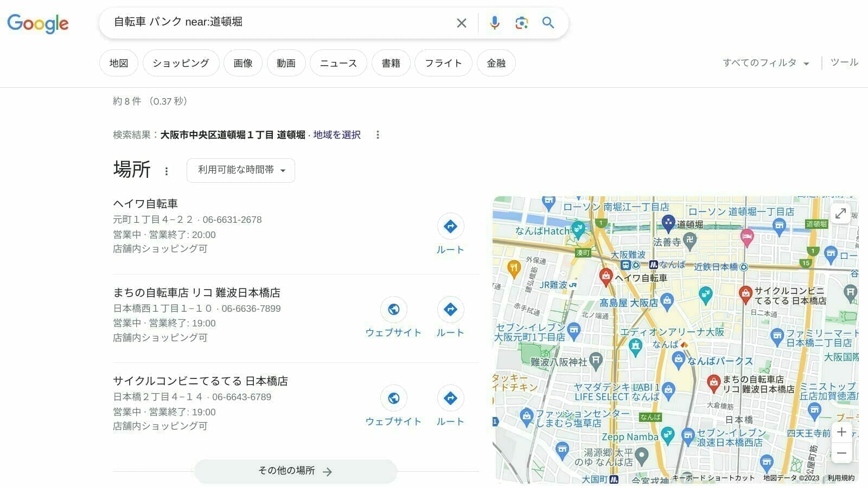Click the phone number 06-6643-6789
Viewport: 868px width, 488px height.
241,397
